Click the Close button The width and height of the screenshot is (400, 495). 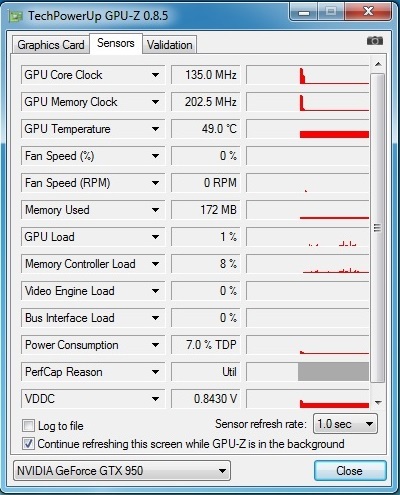coord(350,471)
